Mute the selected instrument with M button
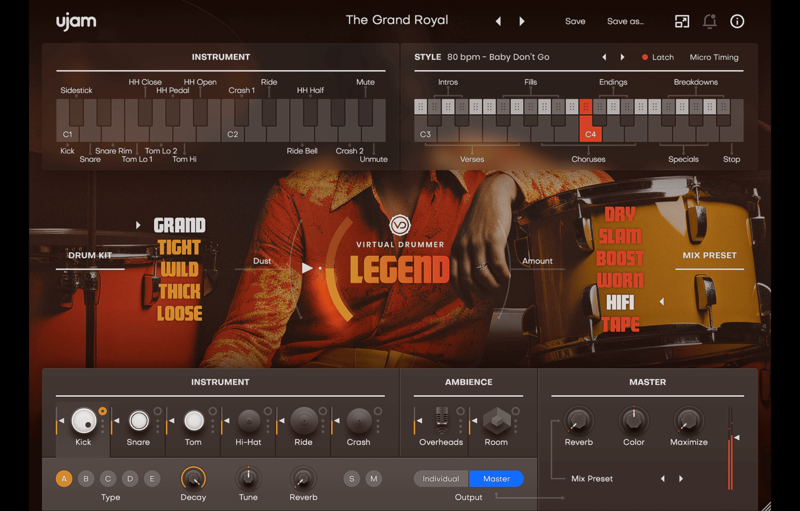The width and height of the screenshot is (800, 511). [374, 479]
